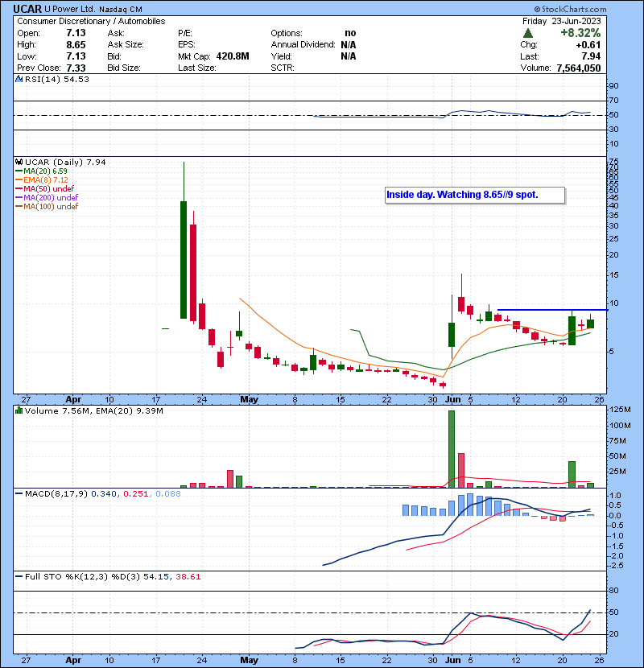
Task: Click the Consumer Discretionary / Automobiles sector text
Action: point(91,21)
